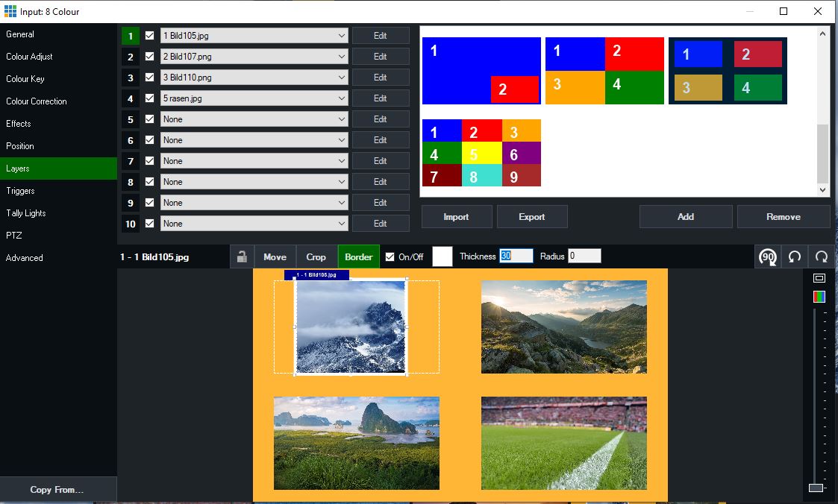Image resolution: width=838 pixels, height=504 pixels.
Task: Uncheck layer 2 Bild107.png checkbox
Action: click(150, 57)
